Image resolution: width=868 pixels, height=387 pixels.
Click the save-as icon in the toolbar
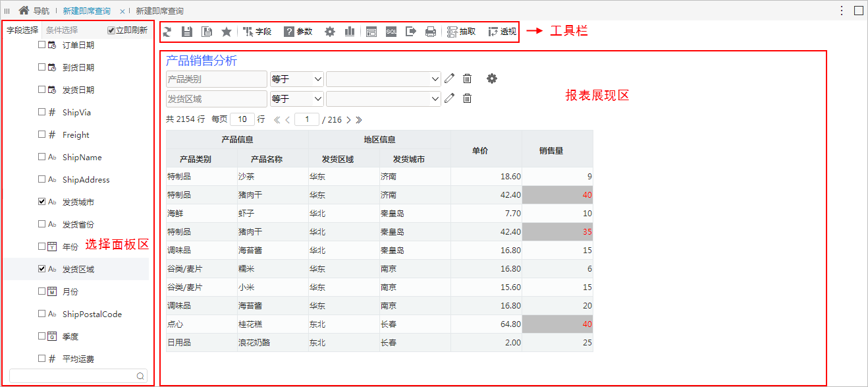[x=207, y=31]
